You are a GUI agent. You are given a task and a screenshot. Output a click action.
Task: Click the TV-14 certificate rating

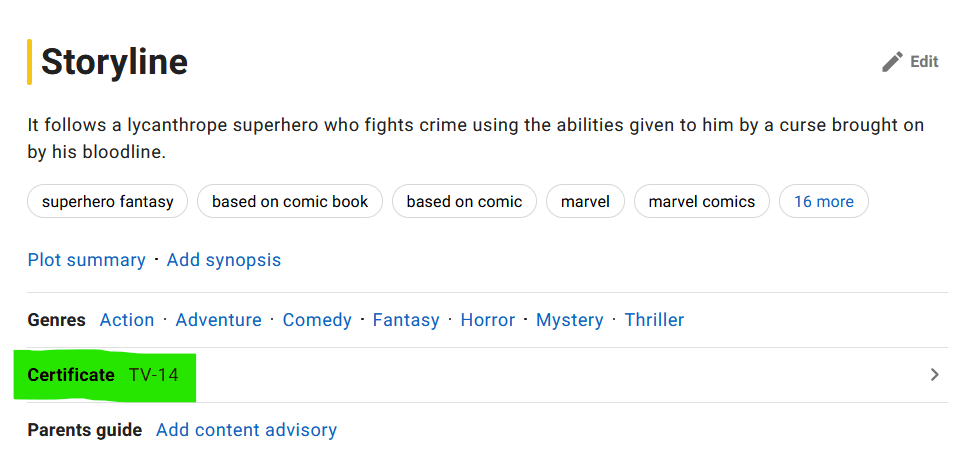click(x=154, y=375)
